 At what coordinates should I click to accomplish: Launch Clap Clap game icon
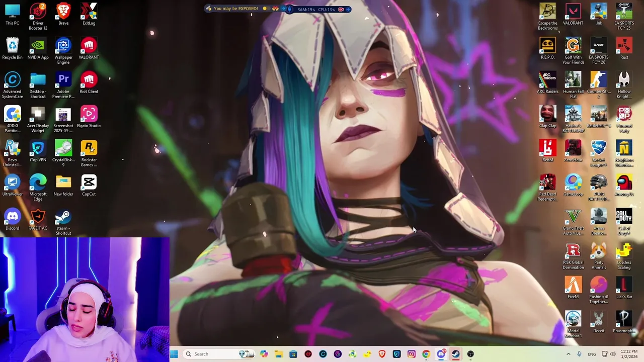tap(547, 117)
